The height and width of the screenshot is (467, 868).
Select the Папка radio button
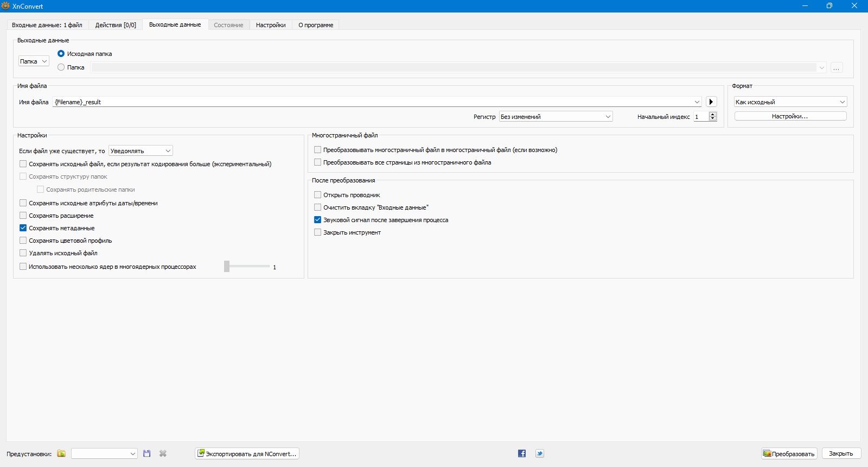[x=61, y=67]
